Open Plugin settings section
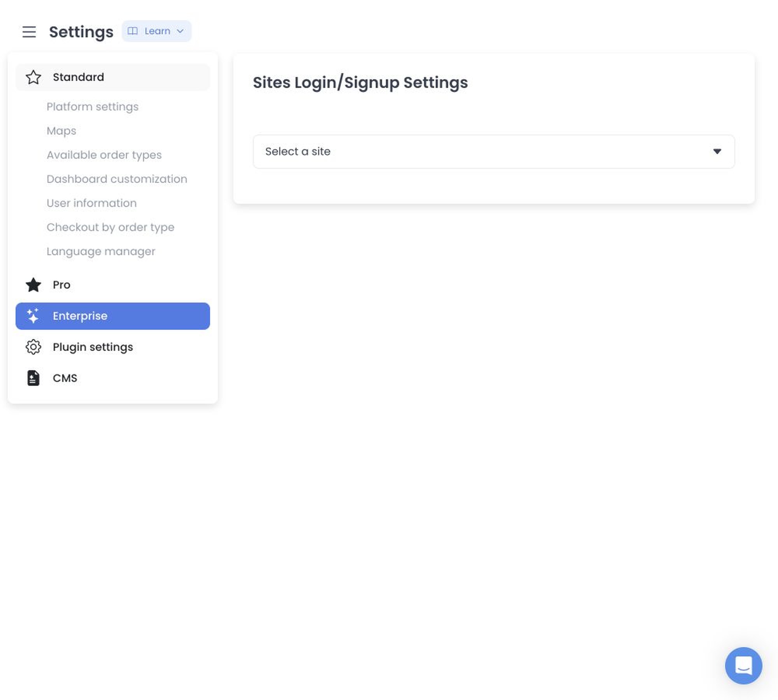 (113, 347)
